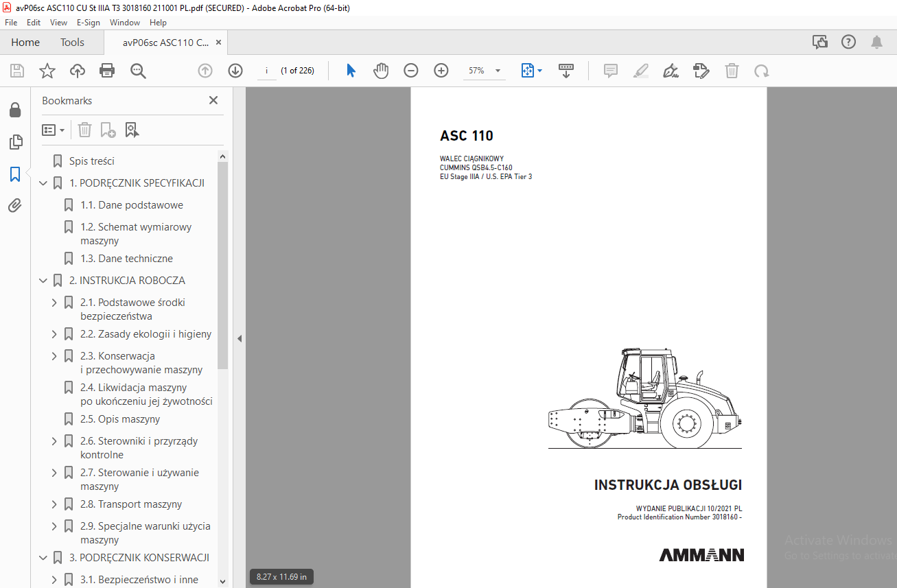Print the document using the printer icon
897x588 pixels.
pos(107,71)
